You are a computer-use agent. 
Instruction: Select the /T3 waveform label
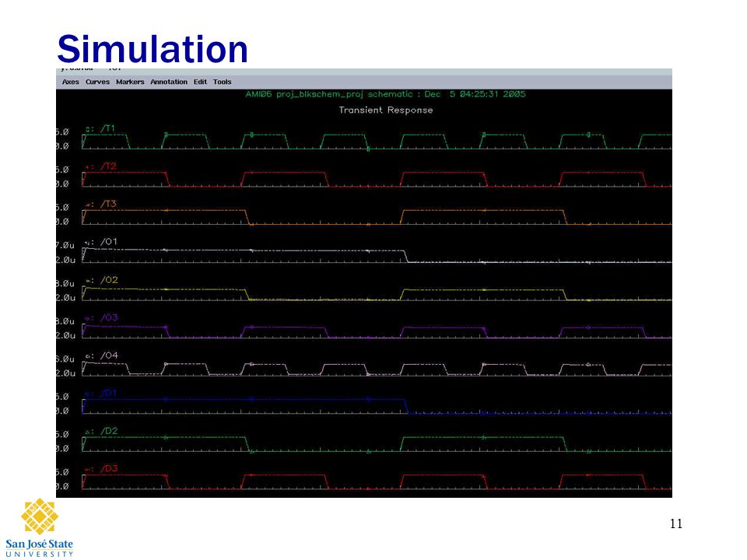pyautogui.click(x=108, y=204)
